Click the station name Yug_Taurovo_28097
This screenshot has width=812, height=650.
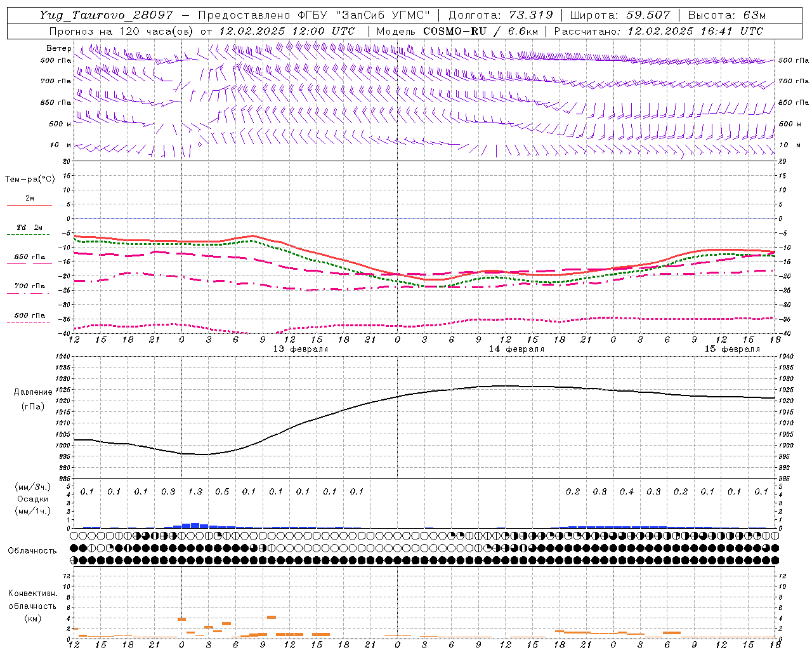coord(106,15)
